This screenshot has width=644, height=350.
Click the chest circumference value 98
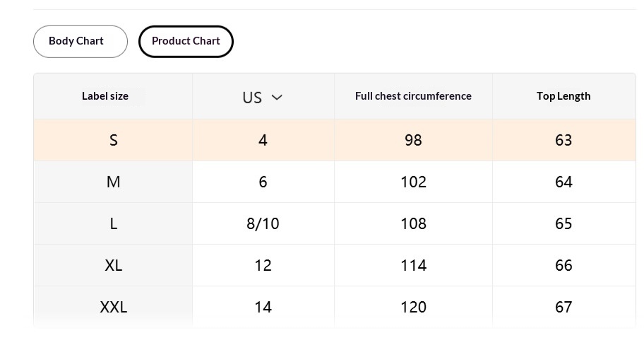pos(413,140)
